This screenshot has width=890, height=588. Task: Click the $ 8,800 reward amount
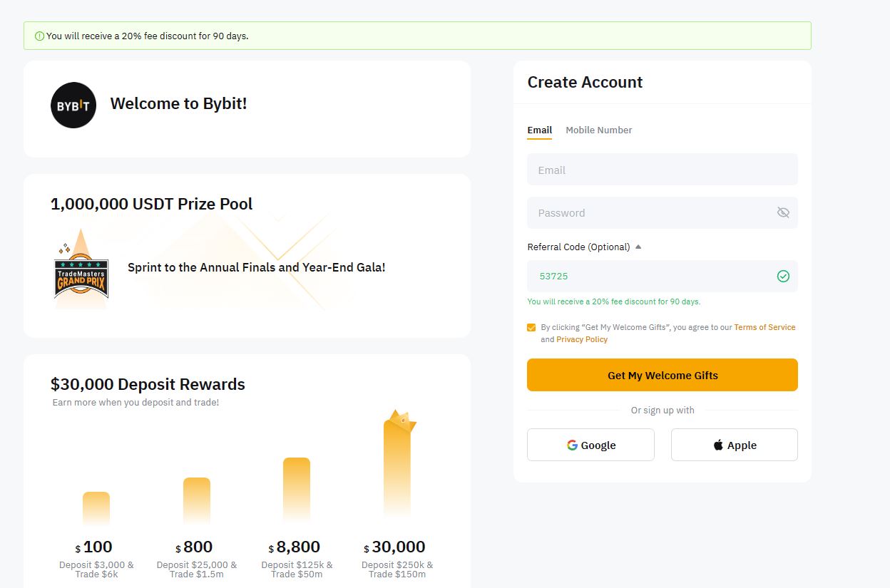coord(294,547)
